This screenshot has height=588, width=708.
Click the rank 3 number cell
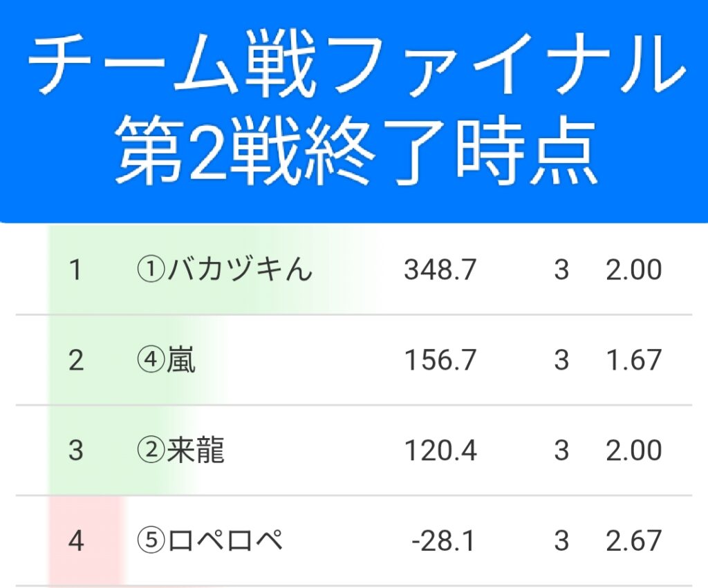point(76,451)
